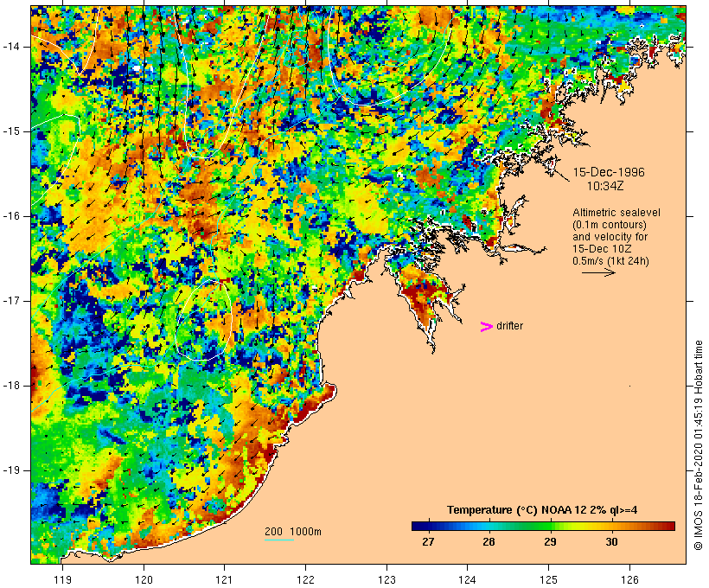Click the '15-Dec 10Z' text
The image size is (709, 588).
(602, 249)
